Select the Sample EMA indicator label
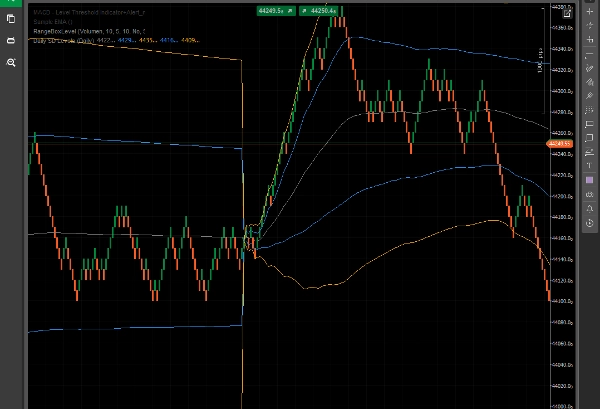The width and height of the screenshot is (600, 409). [x=53, y=22]
